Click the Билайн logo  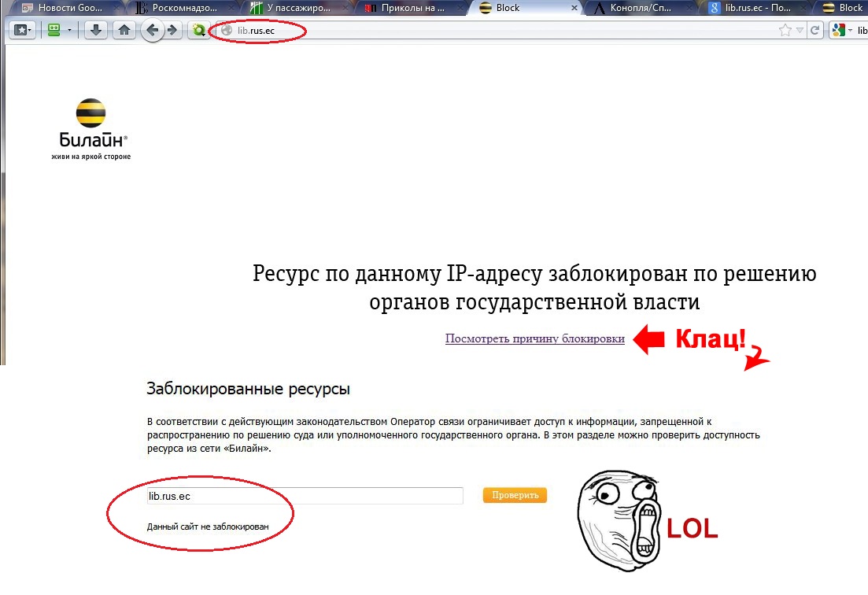90,130
